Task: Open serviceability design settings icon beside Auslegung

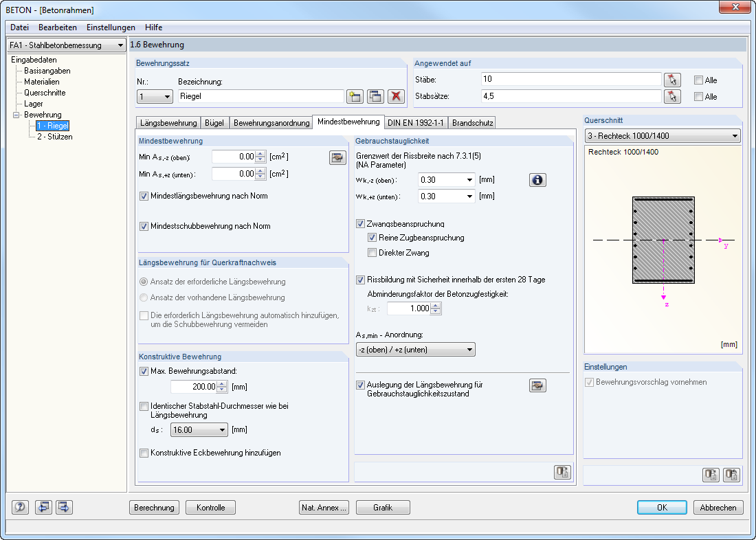Action: (537, 385)
